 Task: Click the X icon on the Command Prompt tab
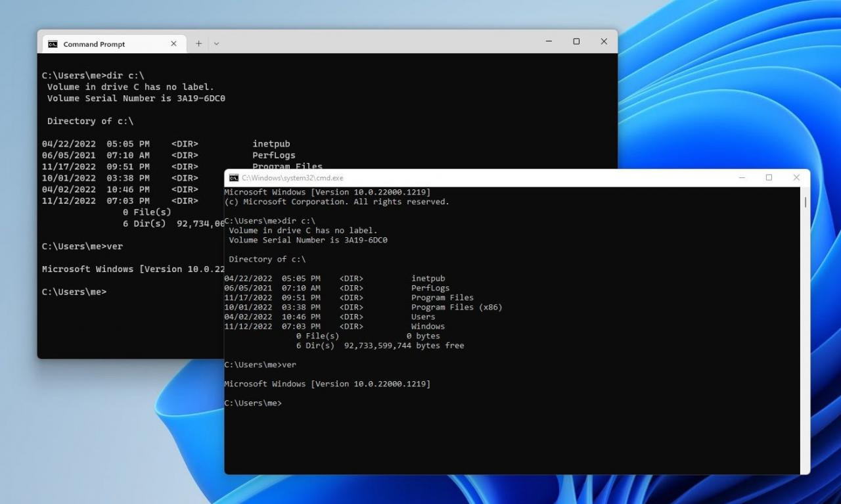point(173,43)
